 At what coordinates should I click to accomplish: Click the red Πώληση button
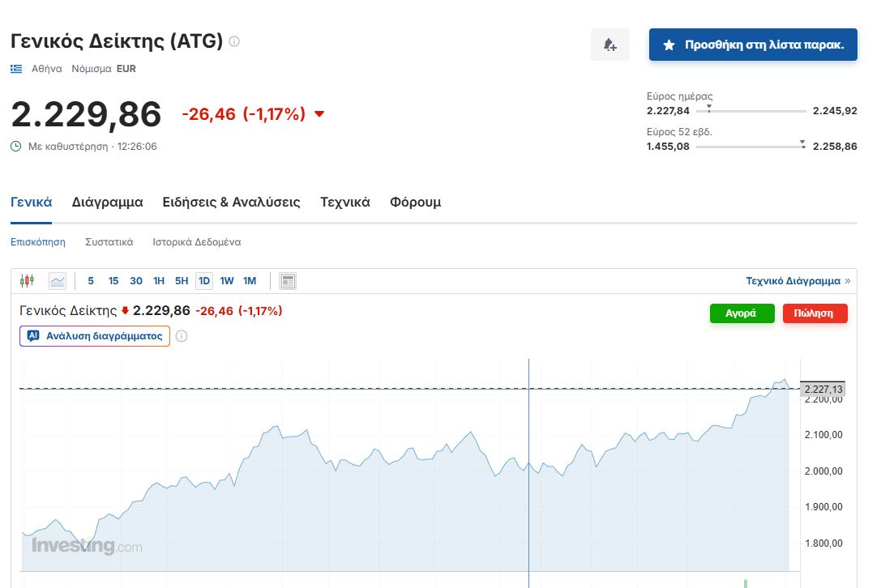pyautogui.click(x=815, y=313)
